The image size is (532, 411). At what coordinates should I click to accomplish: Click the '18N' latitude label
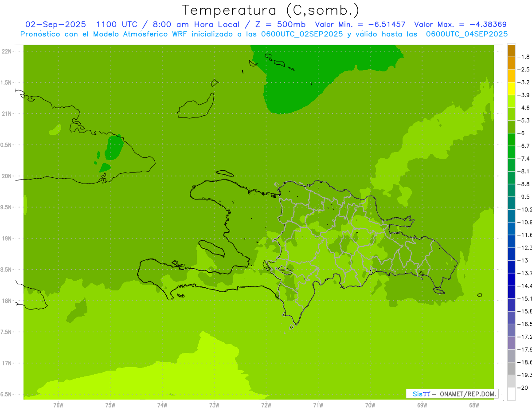point(7,301)
